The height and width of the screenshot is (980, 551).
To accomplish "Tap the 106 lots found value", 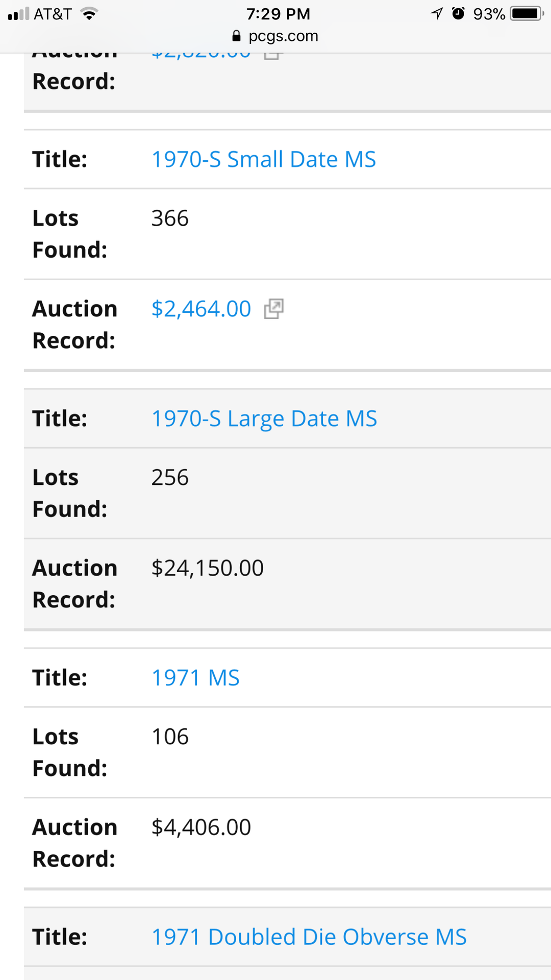I will click(170, 737).
